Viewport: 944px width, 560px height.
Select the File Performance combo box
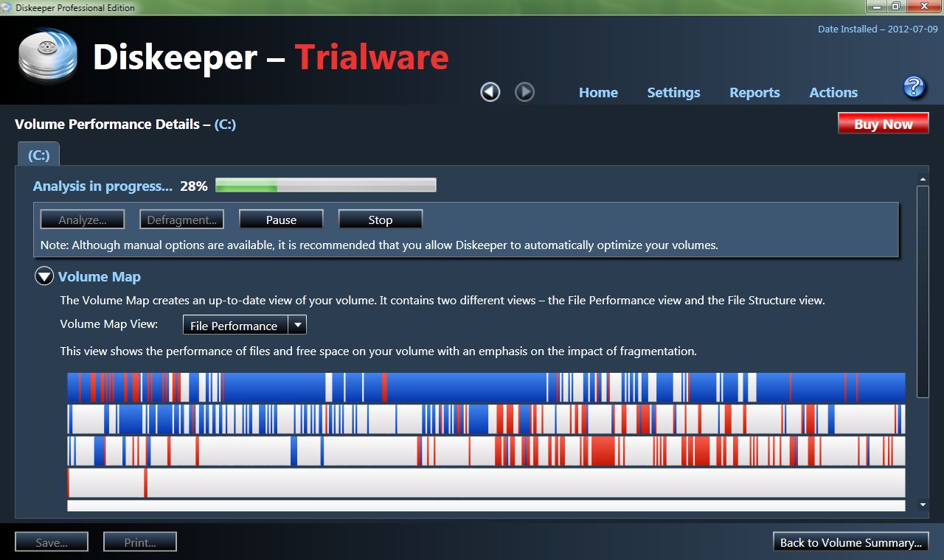coord(244,325)
